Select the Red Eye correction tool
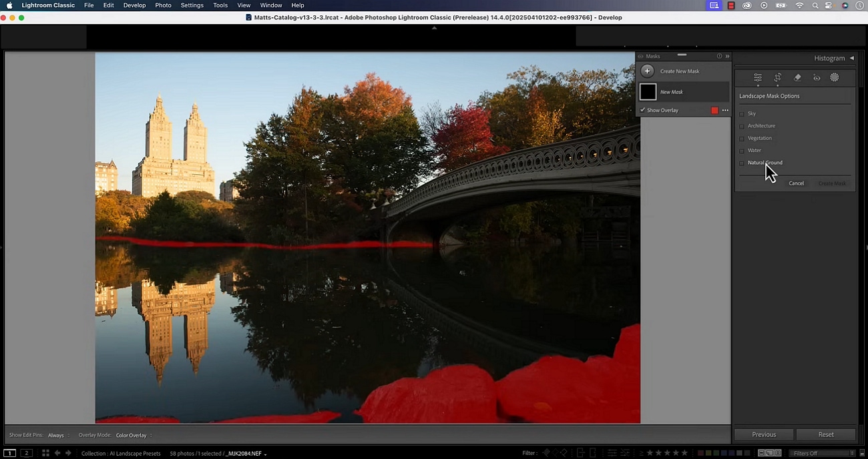This screenshot has width=868, height=459. 816,77
